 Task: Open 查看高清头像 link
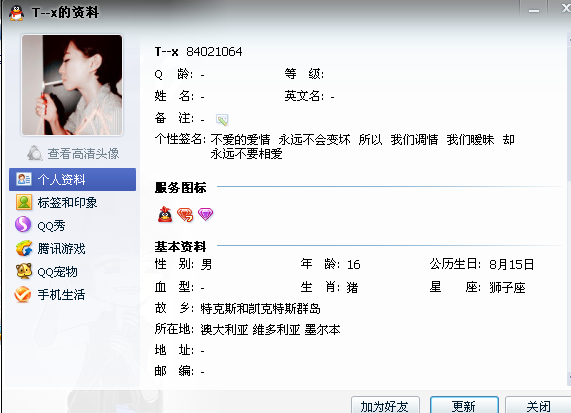83,154
